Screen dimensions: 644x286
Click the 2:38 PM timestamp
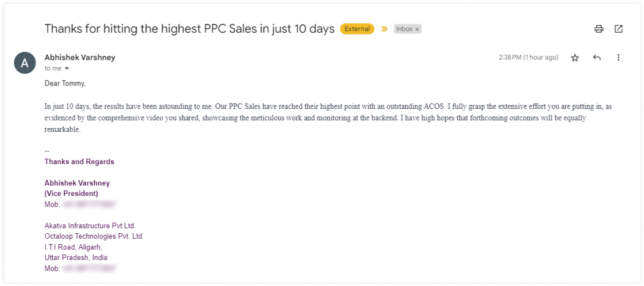click(x=528, y=57)
